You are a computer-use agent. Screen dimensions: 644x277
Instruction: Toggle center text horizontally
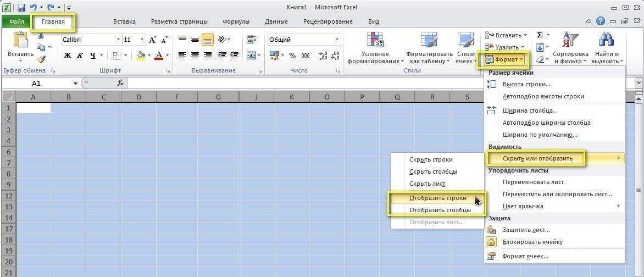[x=195, y=55]
